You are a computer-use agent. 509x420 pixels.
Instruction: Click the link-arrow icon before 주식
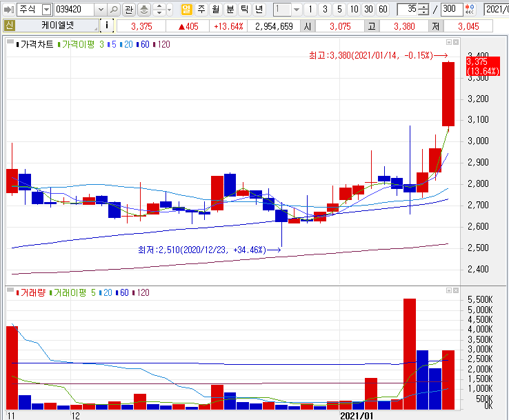coord(8,10)
